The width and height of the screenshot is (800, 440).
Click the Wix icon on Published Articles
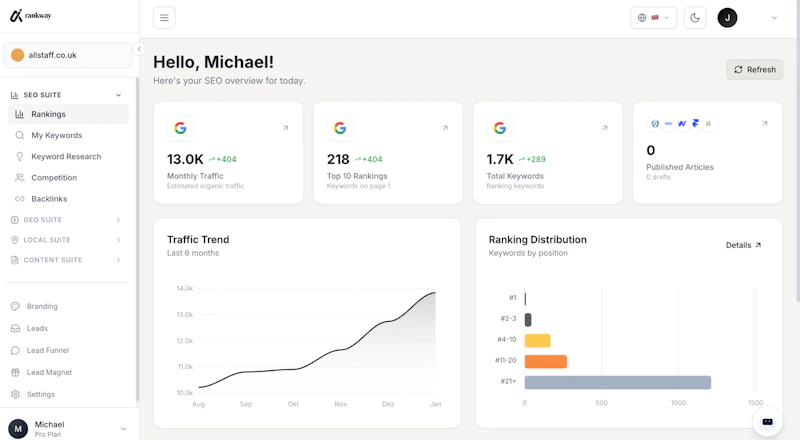pyautogui.click(x=668, y=124)
